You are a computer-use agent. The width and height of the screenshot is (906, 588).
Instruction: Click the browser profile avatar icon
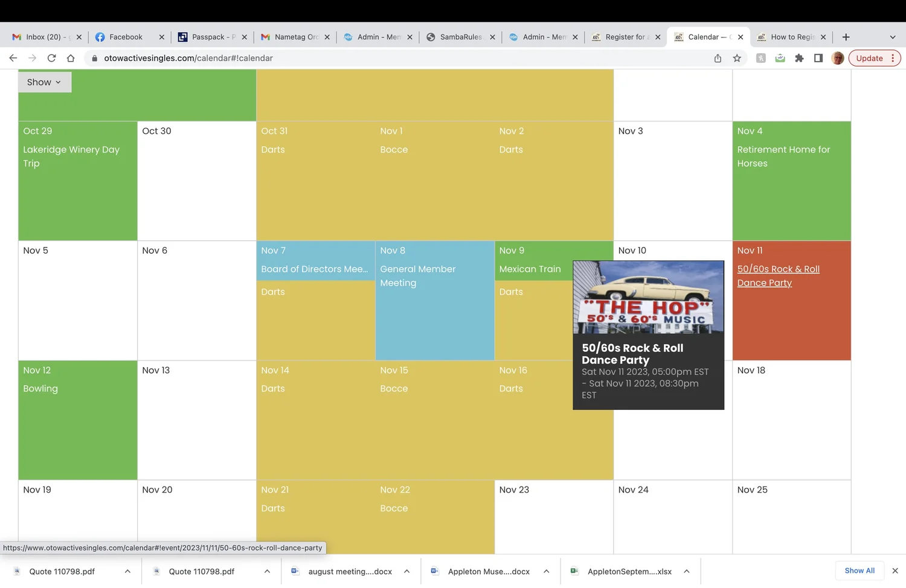[x=838, y=58]
